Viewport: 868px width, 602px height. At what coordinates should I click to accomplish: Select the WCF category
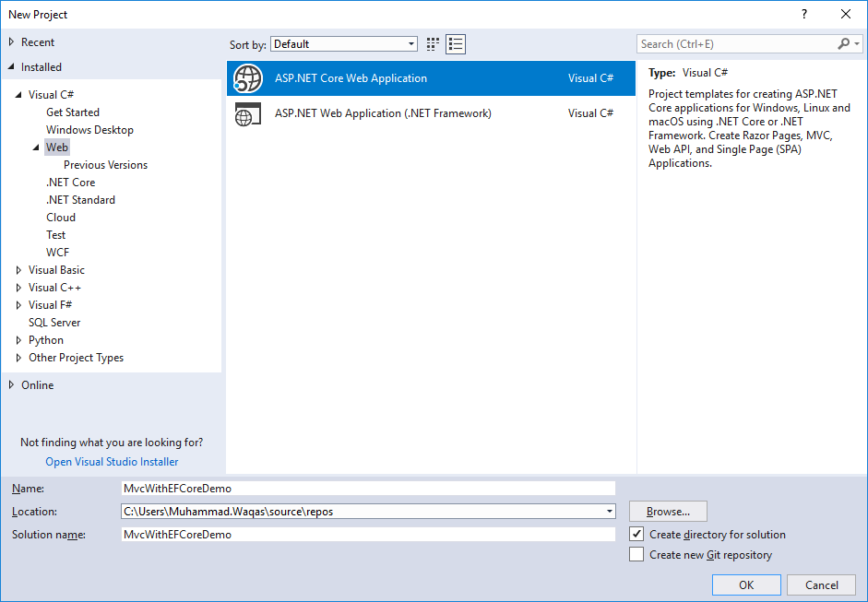(x=57, y=253)
